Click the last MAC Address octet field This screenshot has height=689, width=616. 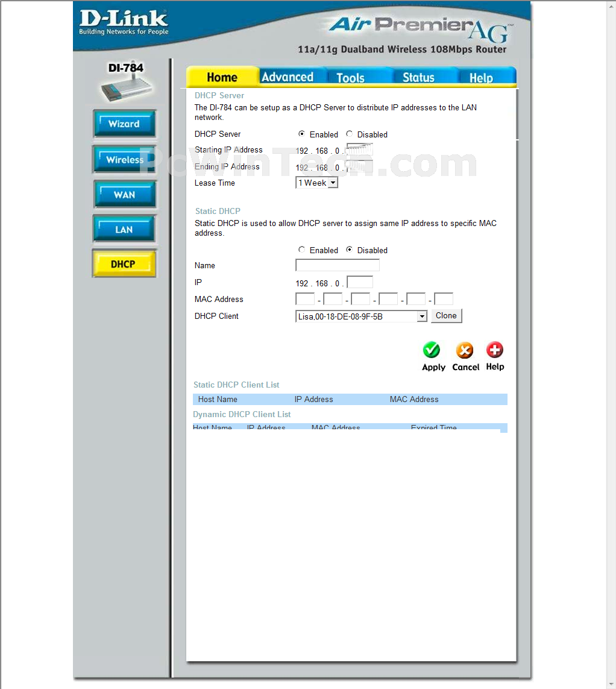pyautogui.click(x=444, y=299)
